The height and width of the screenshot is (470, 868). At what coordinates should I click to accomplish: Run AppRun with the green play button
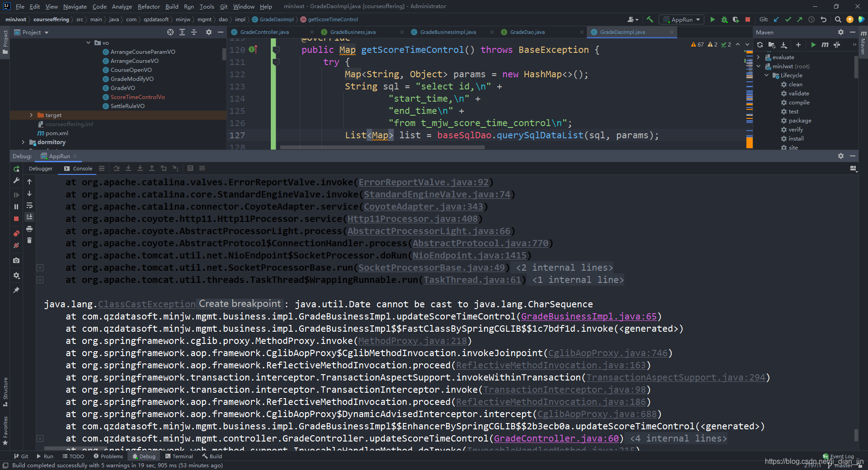coord(712,19)
